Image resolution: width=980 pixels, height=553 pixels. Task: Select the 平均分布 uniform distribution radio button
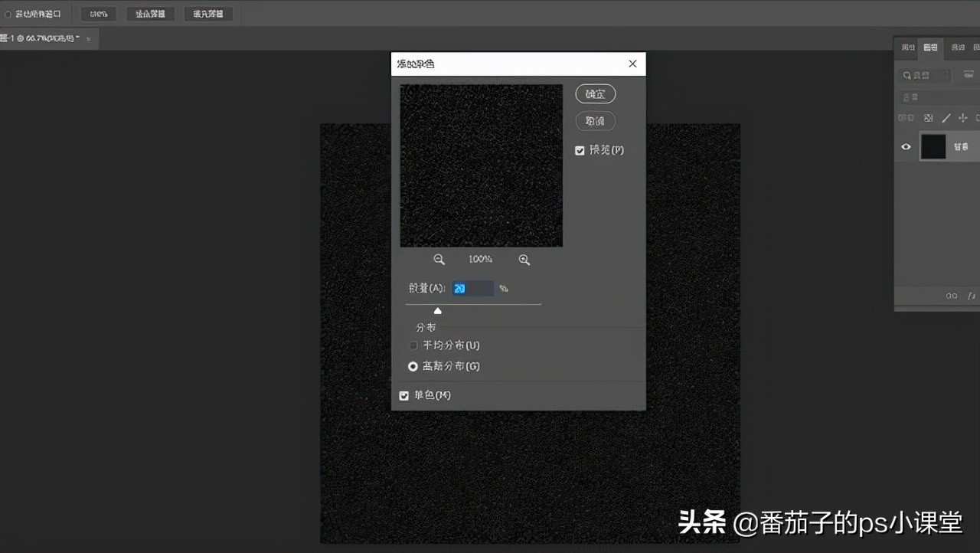pyautogui.click(x=413, y=345)
